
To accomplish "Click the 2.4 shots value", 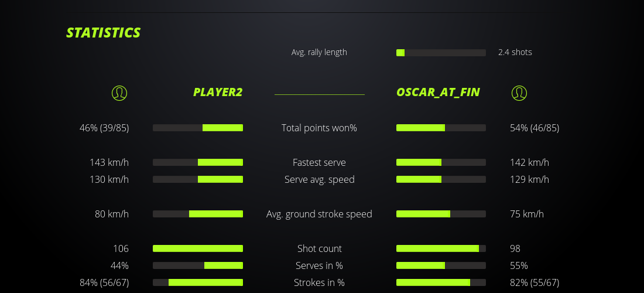I will pyautogui.click(x=515, y=52).
